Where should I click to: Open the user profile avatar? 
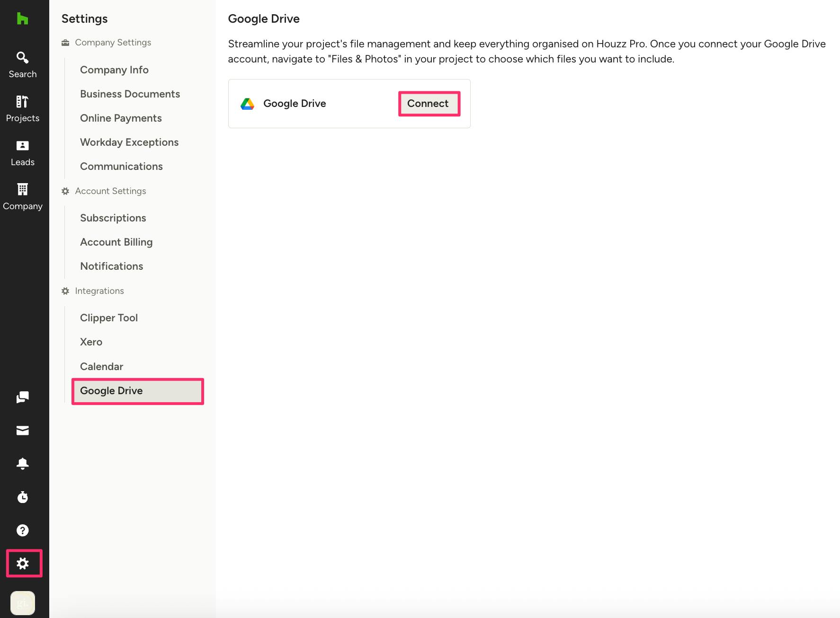(22, 603)
